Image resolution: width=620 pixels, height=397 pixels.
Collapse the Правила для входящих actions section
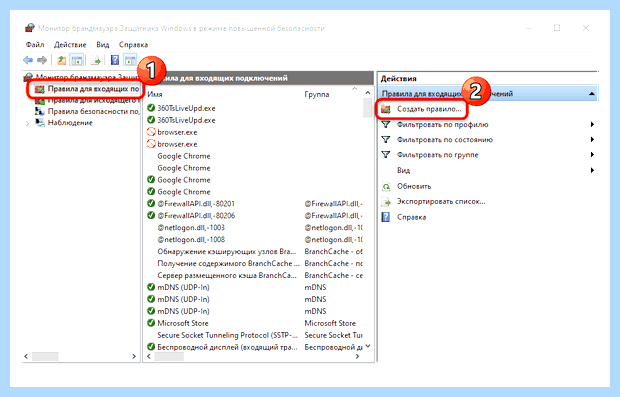pos(592,94)
